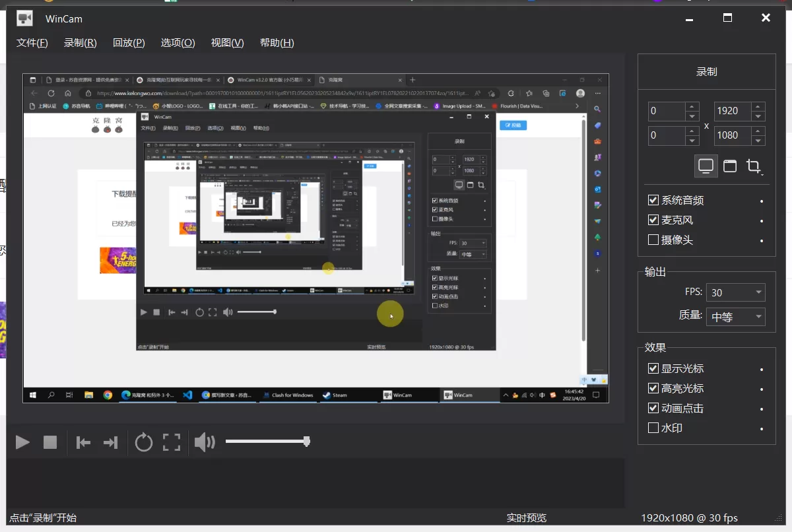Disable the 系统音频 system audio checkbox
Screen dimensions: 792x532
point(653,199)
